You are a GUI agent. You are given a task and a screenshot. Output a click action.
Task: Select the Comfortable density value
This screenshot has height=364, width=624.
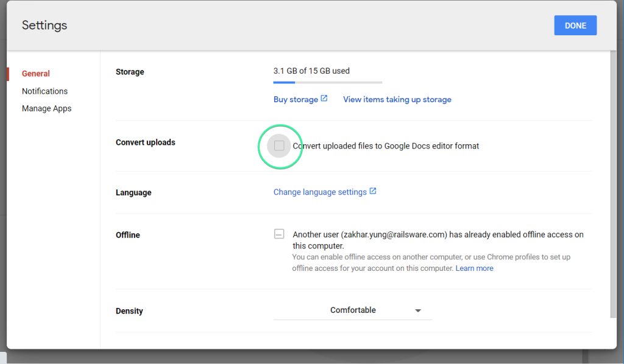click(x=353, y=310)
